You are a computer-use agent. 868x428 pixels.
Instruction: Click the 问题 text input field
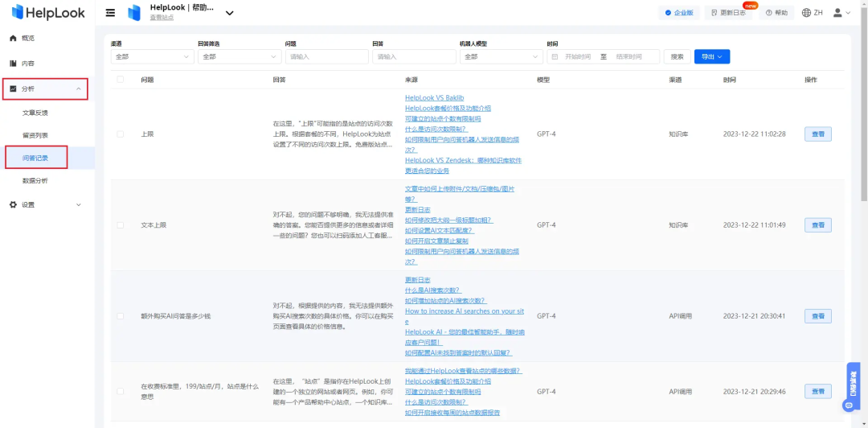click(326, 56)
